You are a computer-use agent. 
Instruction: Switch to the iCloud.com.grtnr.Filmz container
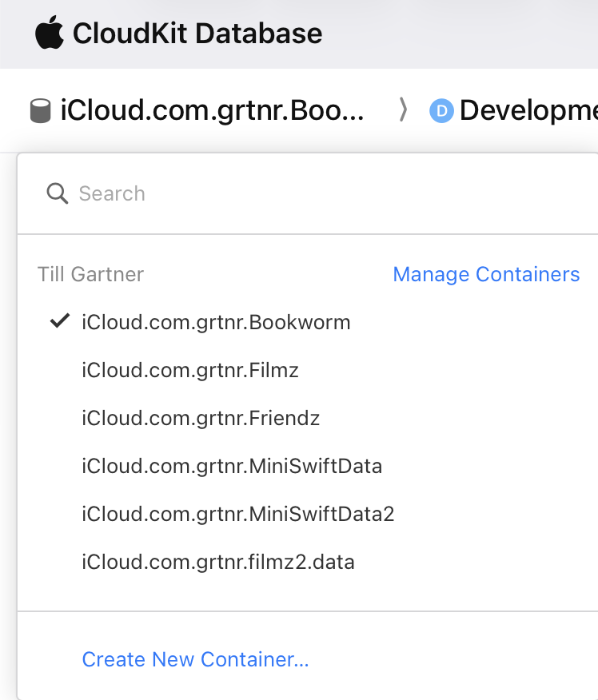tap(190, 370)
